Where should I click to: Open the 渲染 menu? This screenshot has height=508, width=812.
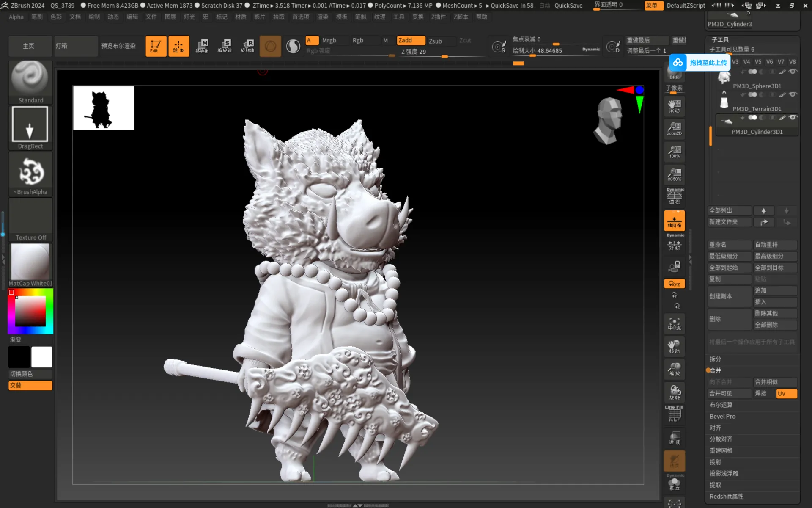click(323, 17)
